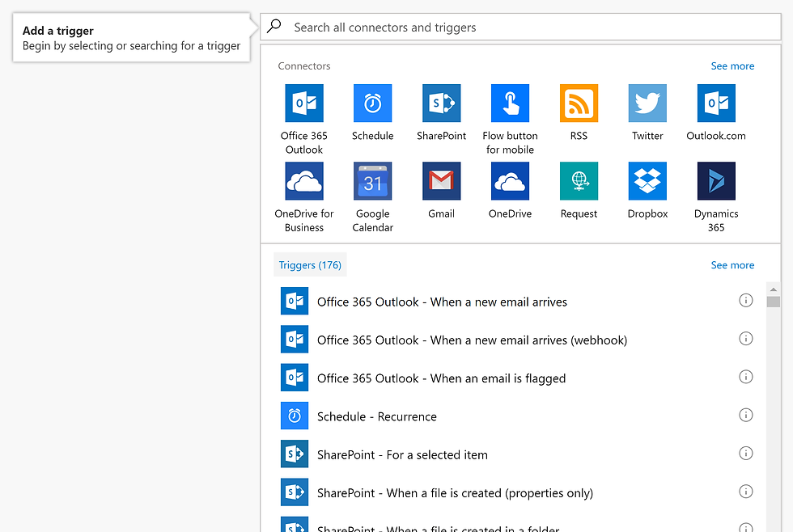Pick the Flow button for mobile connector

pos(511,103)
